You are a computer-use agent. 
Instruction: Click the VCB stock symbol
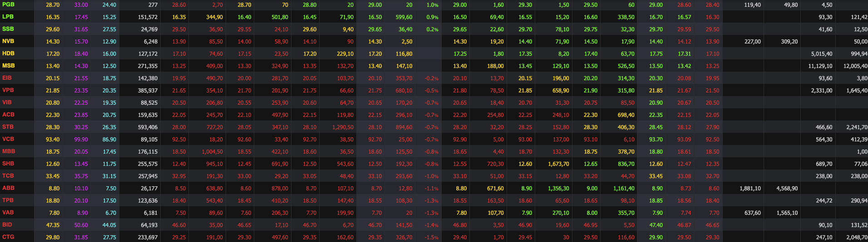[x=8, y=139]
